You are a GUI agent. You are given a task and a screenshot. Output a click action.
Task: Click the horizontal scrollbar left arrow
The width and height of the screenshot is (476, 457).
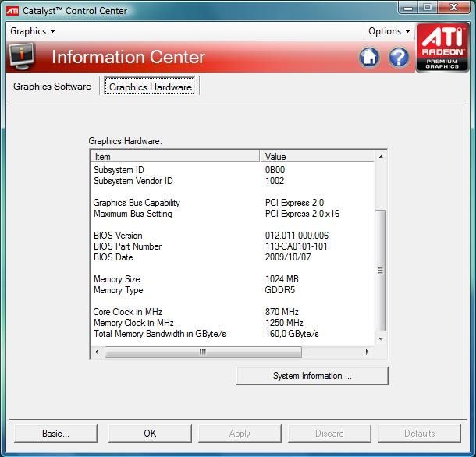[x=97, y=352]
